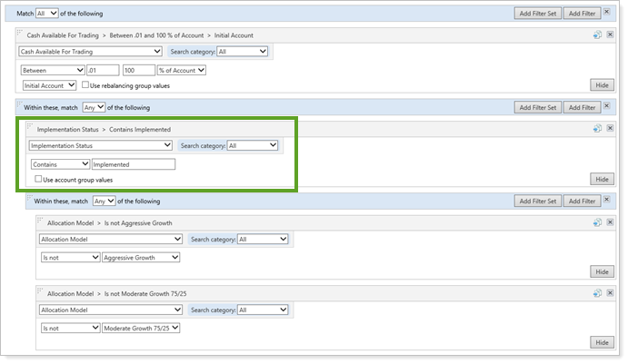Expand the Contains operator dropdown
Screen dimensions: 628x364
coord(59,164)
